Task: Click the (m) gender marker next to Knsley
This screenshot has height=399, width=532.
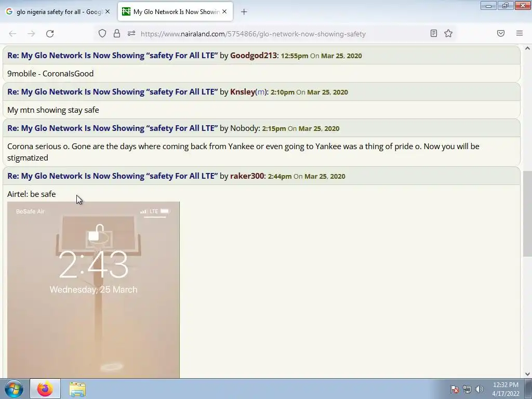Action: click(x=260, y=92)
